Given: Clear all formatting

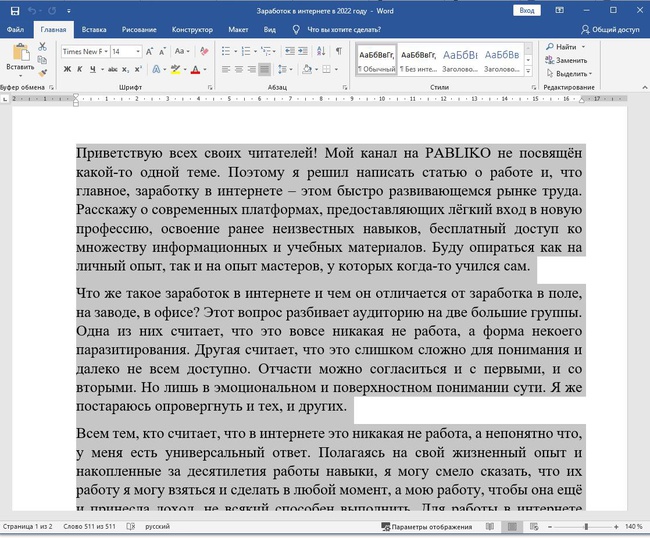Looking at the screenshot, I should (204, 51).
